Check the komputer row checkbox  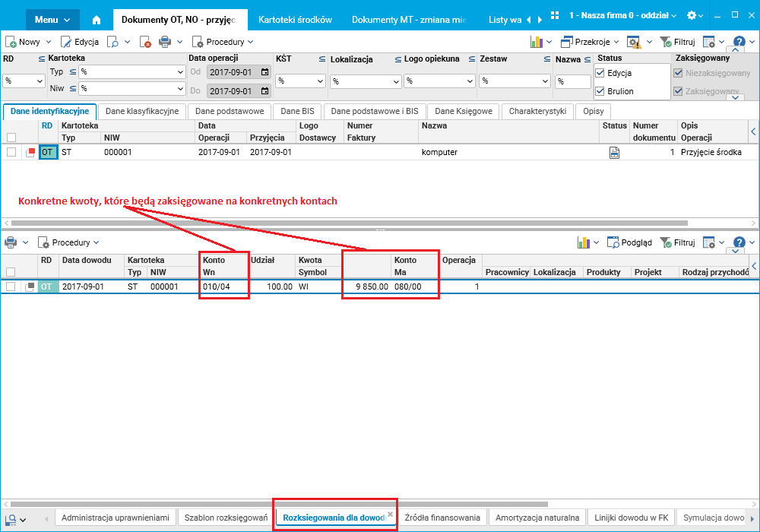click(x=11, y=152)
